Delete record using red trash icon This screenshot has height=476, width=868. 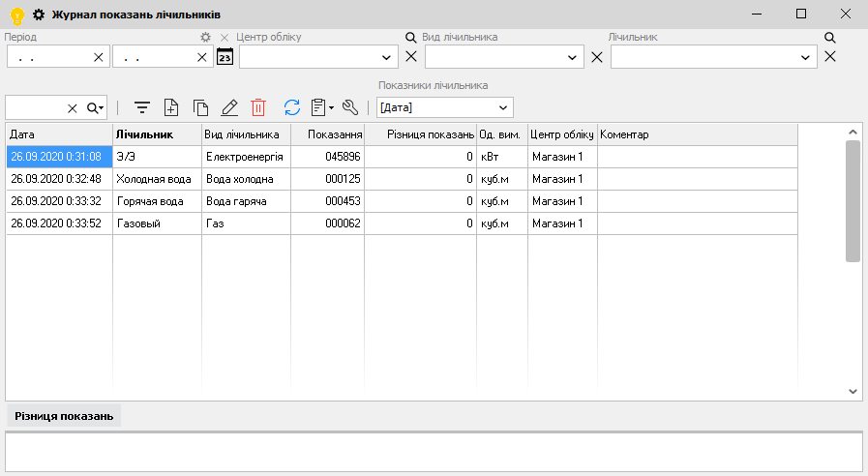coord(258,107)
